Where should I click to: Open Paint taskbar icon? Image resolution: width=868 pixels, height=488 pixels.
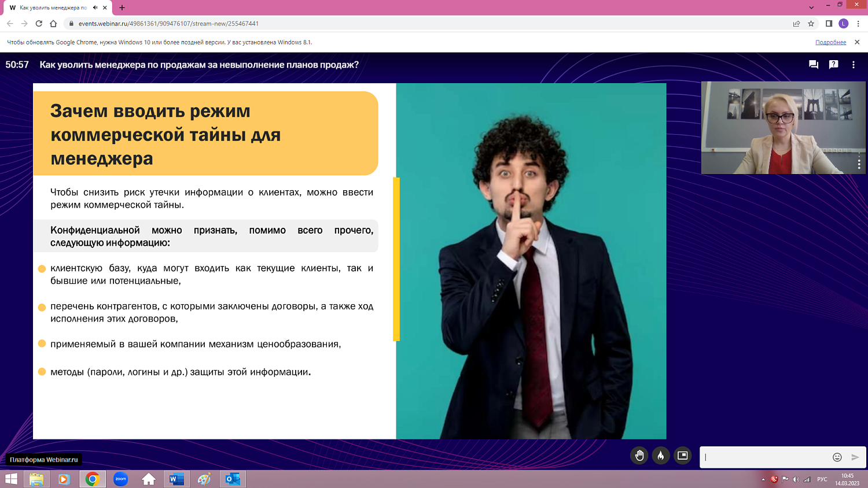pos(204,479)
